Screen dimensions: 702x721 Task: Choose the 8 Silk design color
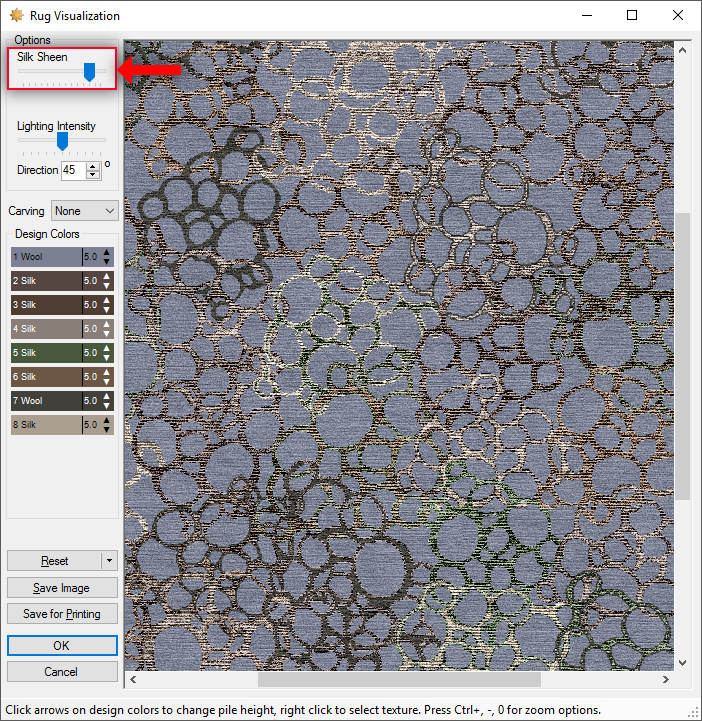46,425
